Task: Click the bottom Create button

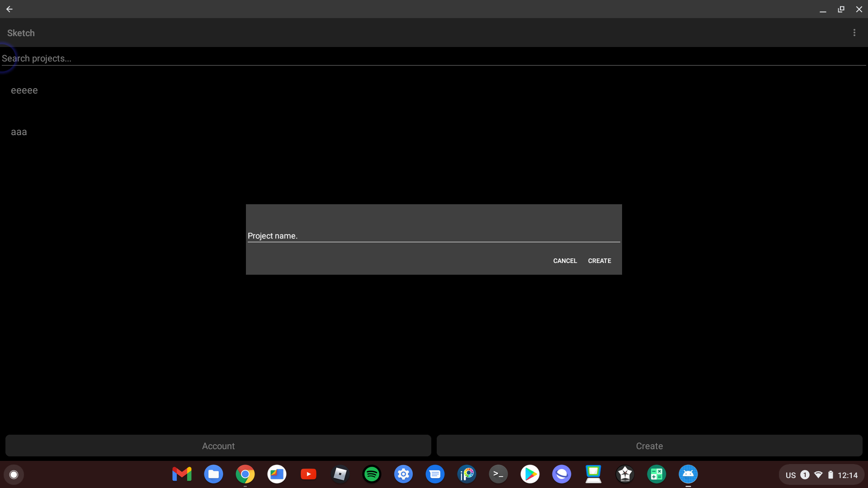Action: (649, 446)
